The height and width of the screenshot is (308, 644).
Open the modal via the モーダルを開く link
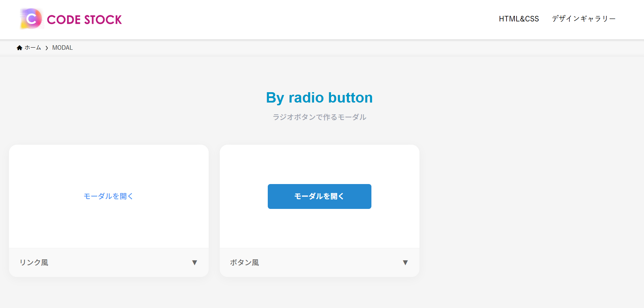[x=108, y=196]
